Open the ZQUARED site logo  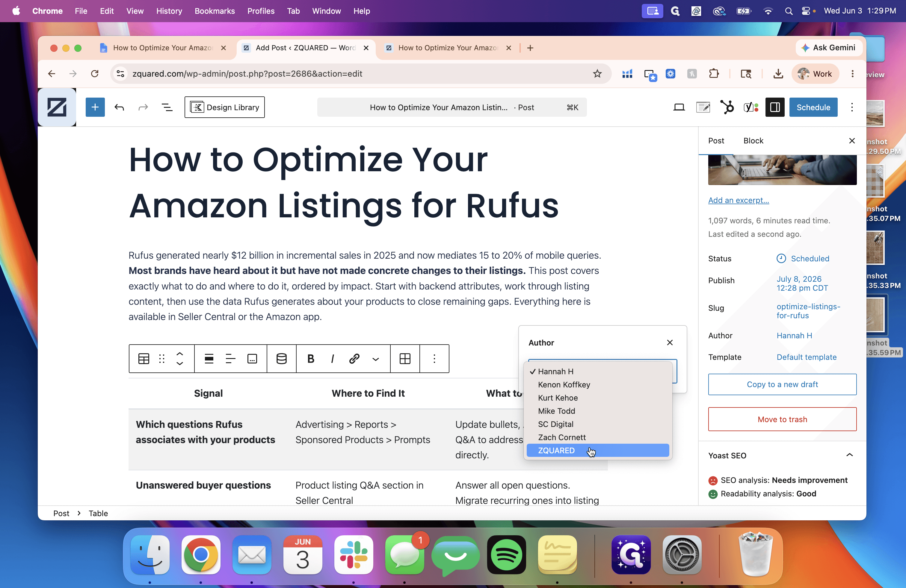point(57,107)
